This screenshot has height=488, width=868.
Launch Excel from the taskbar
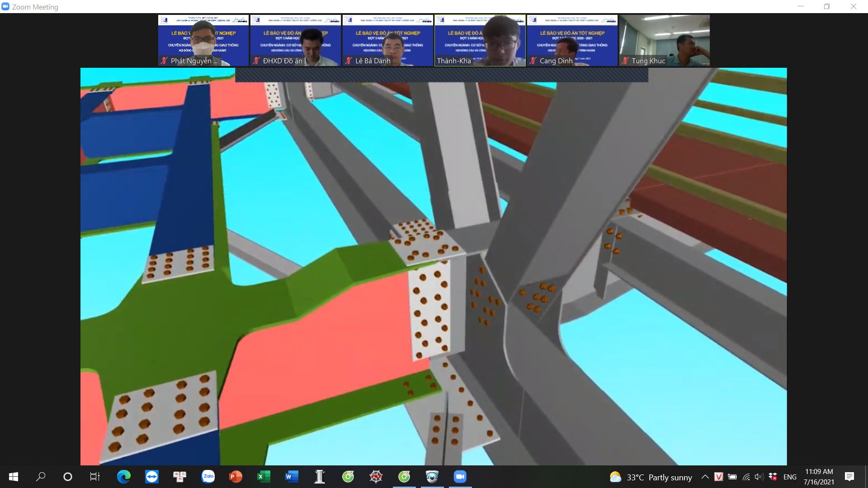coord(264,476)
